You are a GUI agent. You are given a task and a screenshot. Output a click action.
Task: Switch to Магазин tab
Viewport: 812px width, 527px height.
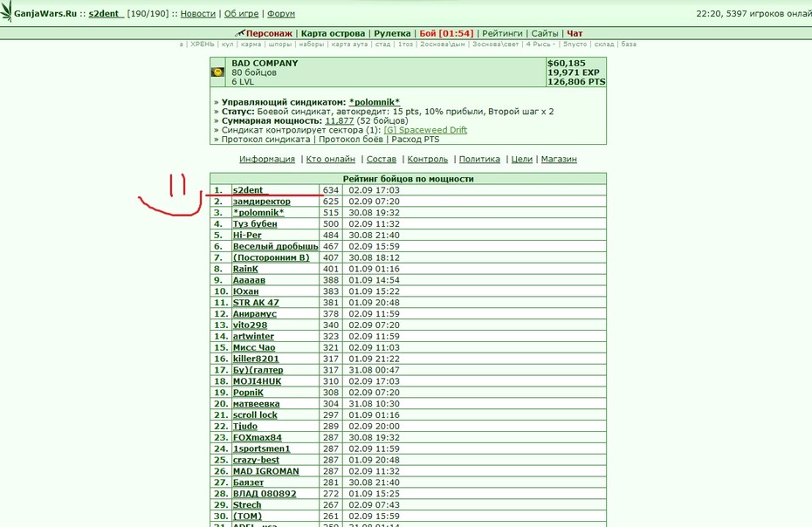click(559, 159)
